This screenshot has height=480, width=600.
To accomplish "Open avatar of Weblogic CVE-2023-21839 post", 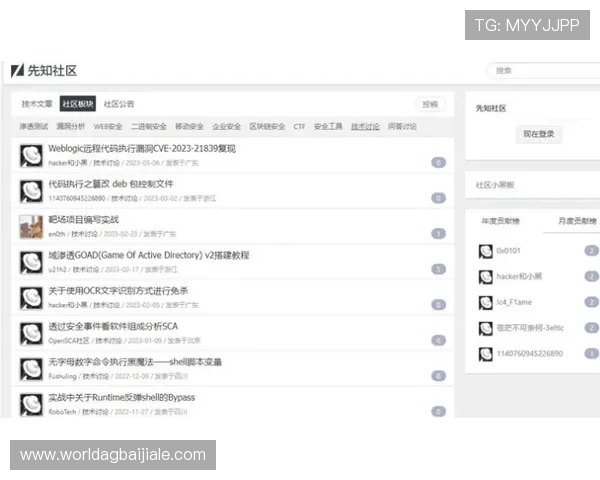I will pos(31,156).
